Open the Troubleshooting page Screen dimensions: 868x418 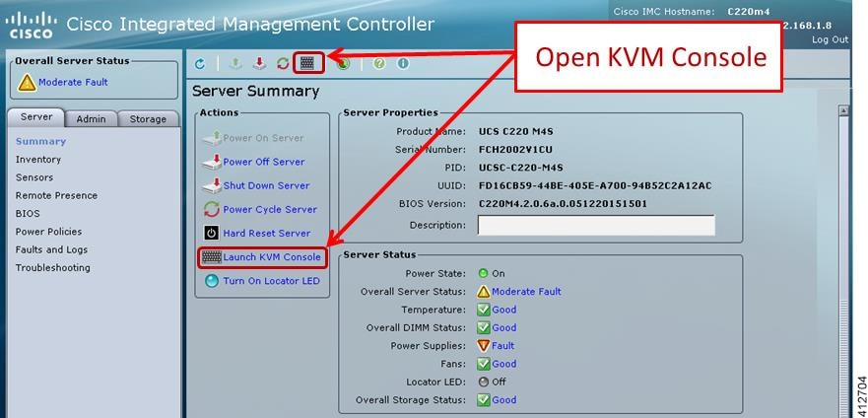pos(52,268)
